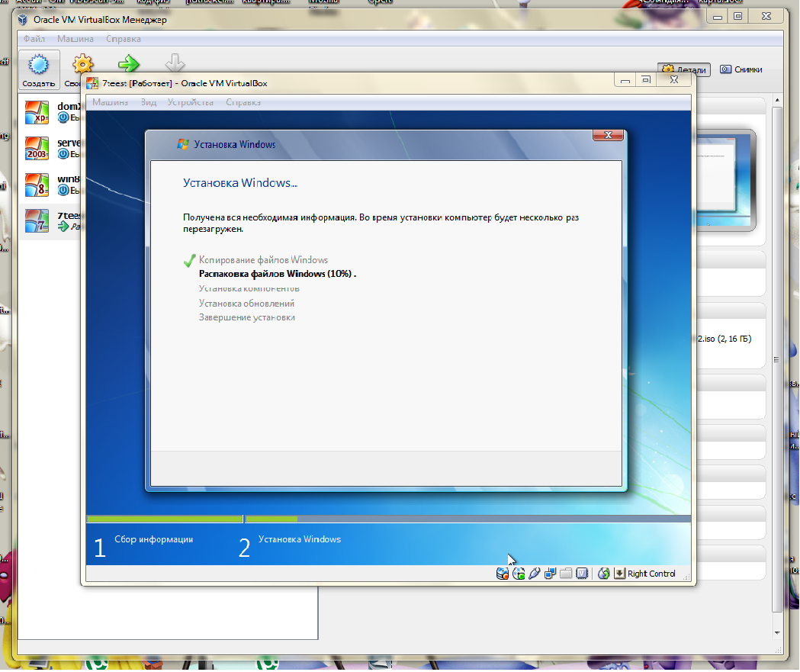Open the Устройства menu in VM window
The image size is (800, 672).
point(191,102)
